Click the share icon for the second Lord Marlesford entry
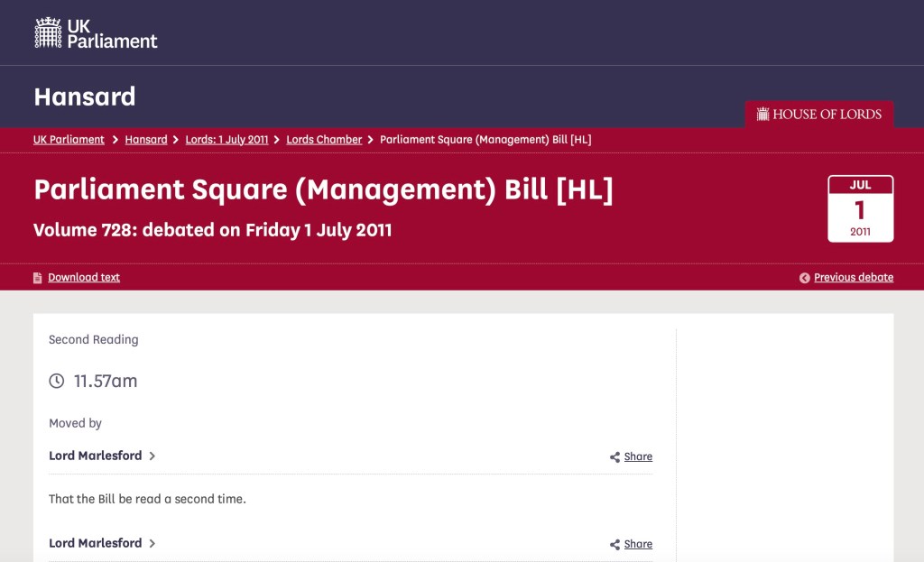This screenshot has width=924, height=562. (x=614, y=545)
